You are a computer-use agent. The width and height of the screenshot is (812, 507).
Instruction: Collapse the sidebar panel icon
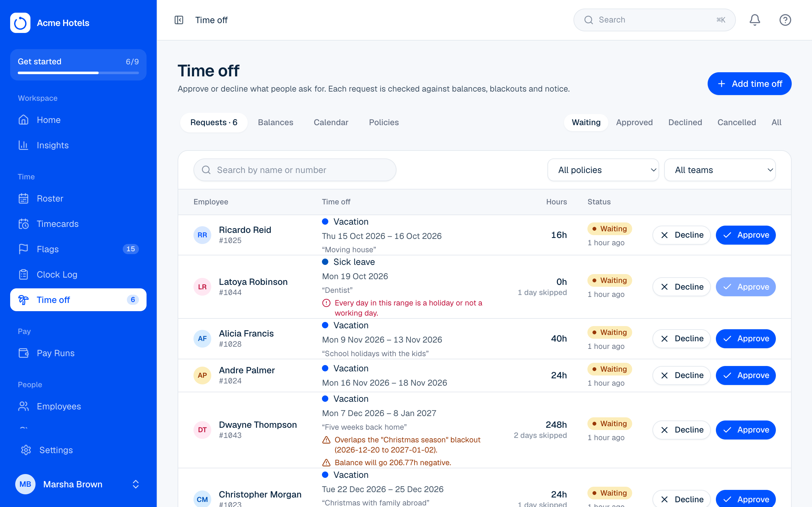click(179, 20)
